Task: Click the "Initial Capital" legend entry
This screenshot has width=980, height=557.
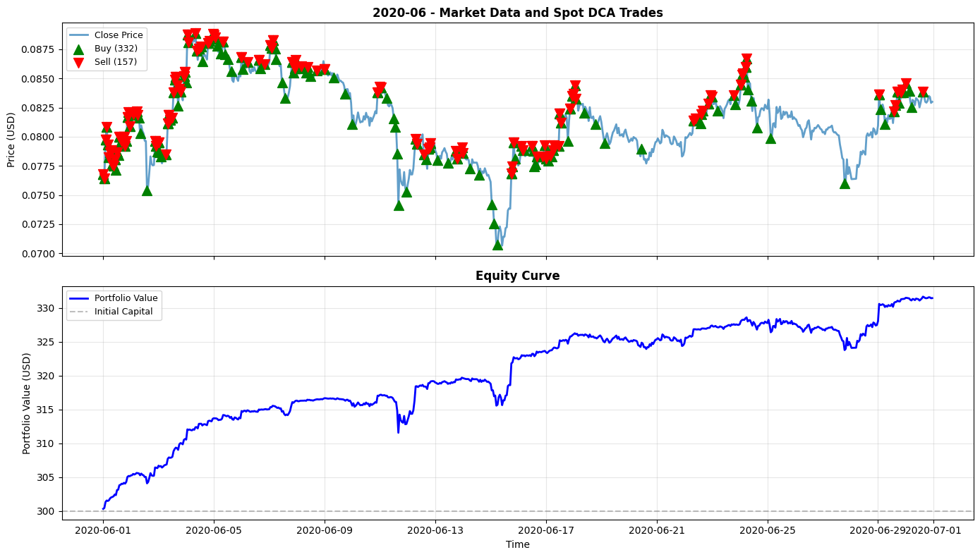Action: point(123,312)
